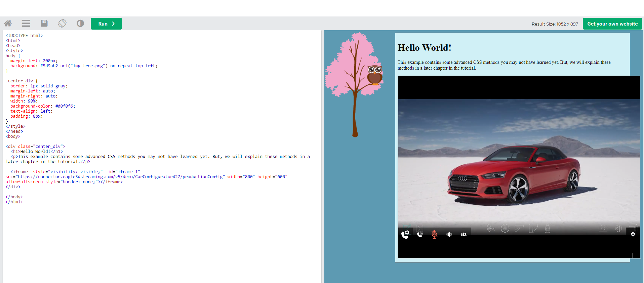This screenshot has height=283, width=644.
Task: Click the '<h1>Hello World!</h1>' code line
Action: [x=37, y=151]
